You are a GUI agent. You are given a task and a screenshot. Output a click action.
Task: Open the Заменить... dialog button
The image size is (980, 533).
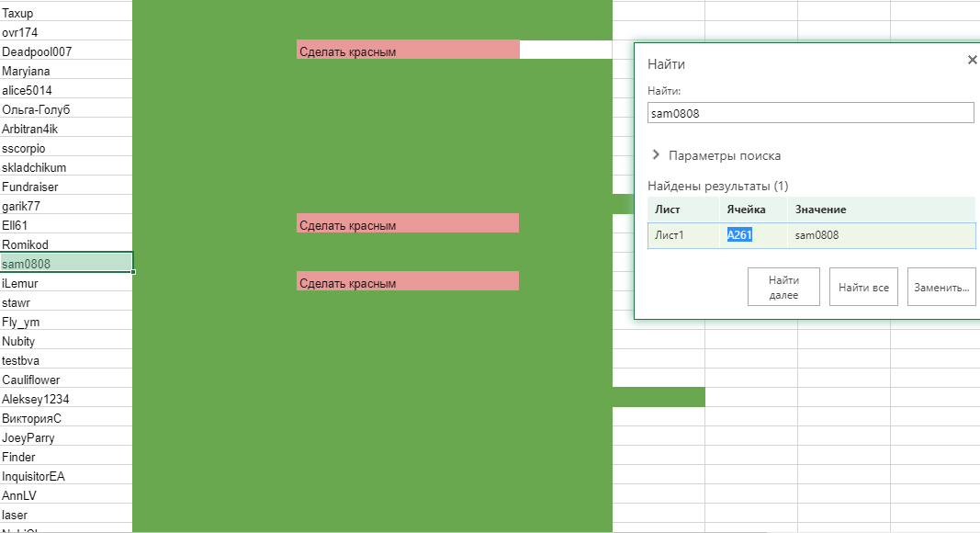click(941, 287)
